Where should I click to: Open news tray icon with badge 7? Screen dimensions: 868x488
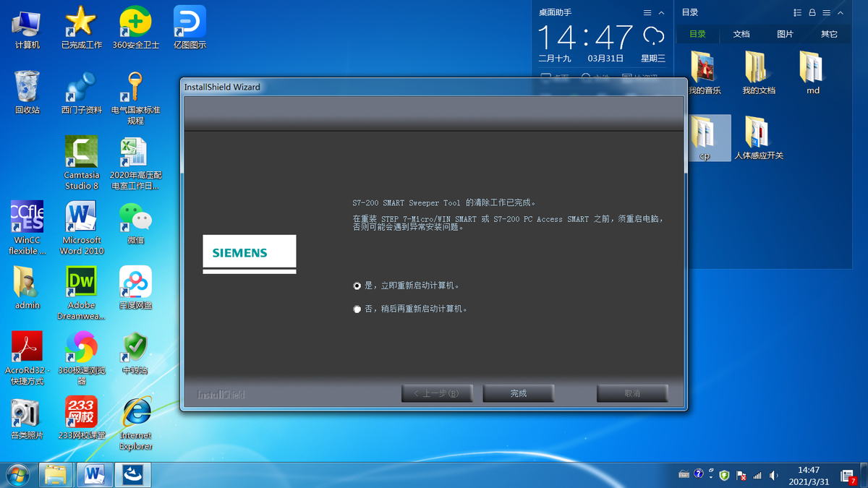tap(847, 476)
